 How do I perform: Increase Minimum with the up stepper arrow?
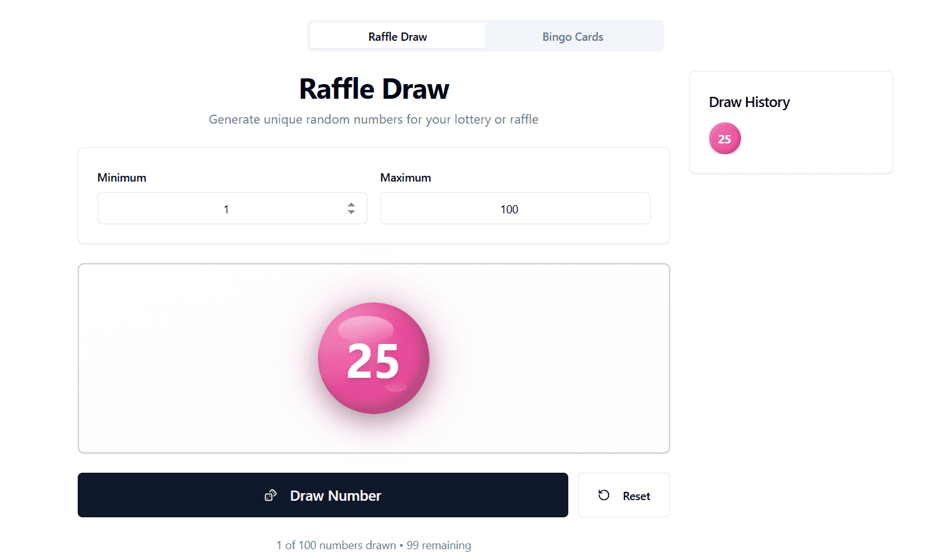click(351, 205)
